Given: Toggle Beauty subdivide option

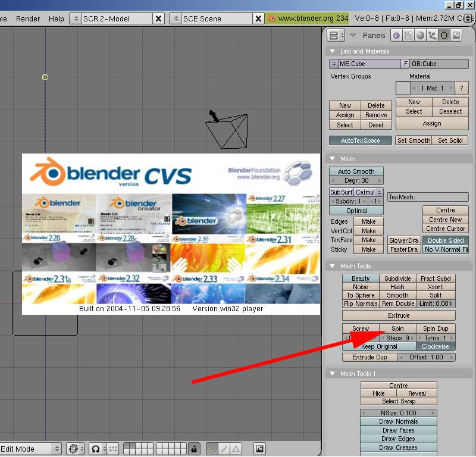Looking at the screenshot, I should coord(361,278).
